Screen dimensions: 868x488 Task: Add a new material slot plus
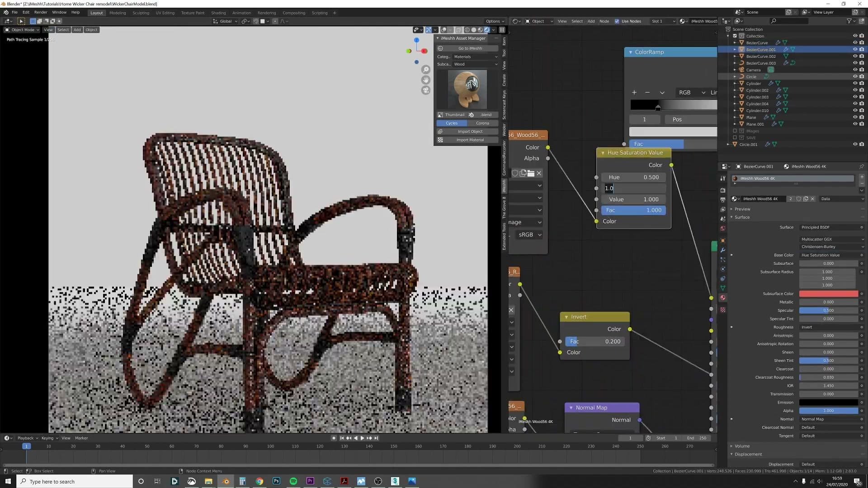tap(862, 177)
